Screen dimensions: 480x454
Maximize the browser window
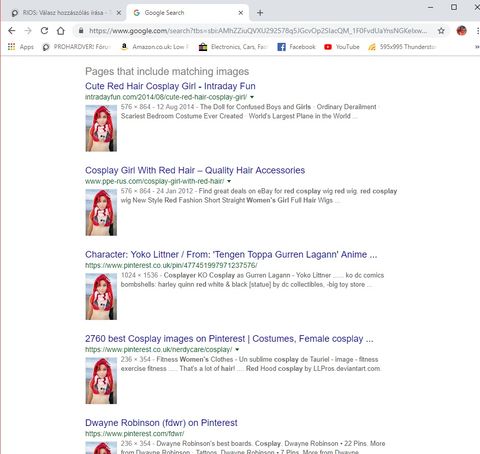pyautogui.click(x=454, y=7)
